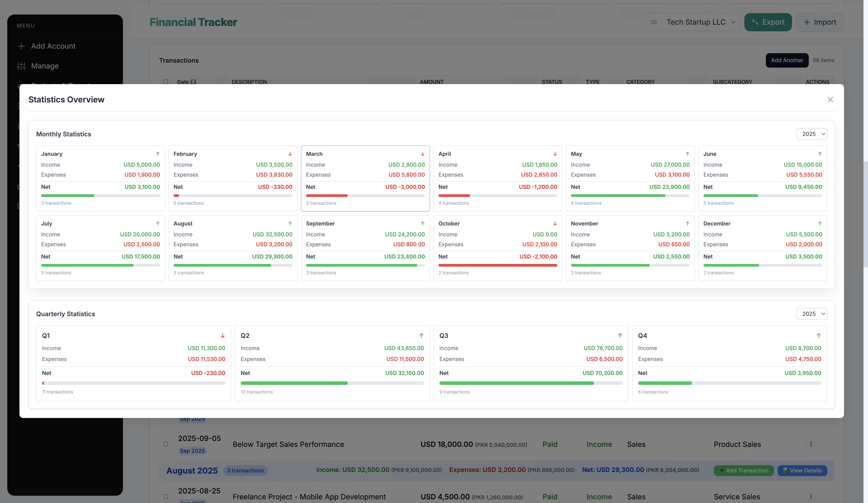The width and height of the screenshot is (868, 503).
Task: Click the info icon beside the Date column header
Action: [x=193, y=82]
